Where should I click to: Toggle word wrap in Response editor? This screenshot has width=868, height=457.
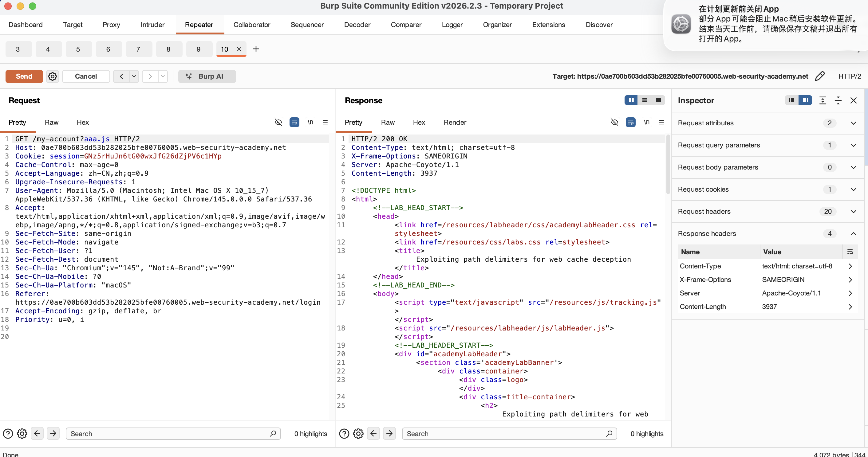(631, 122)
